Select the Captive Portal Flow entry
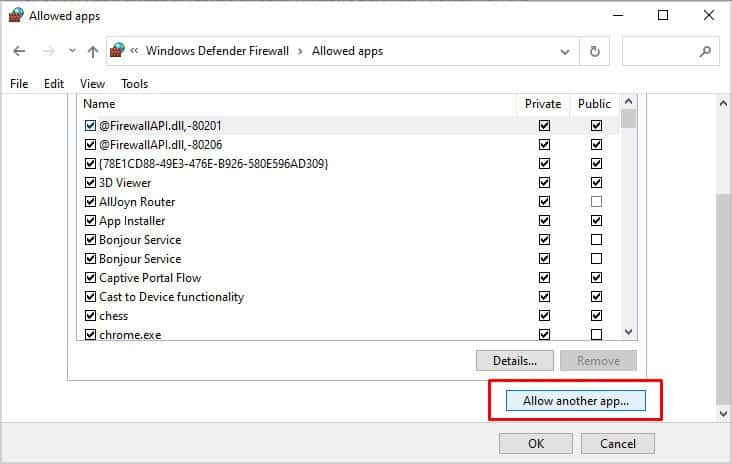Image resolution: width=732 pixels, height=464 pixels. (150, 278)
